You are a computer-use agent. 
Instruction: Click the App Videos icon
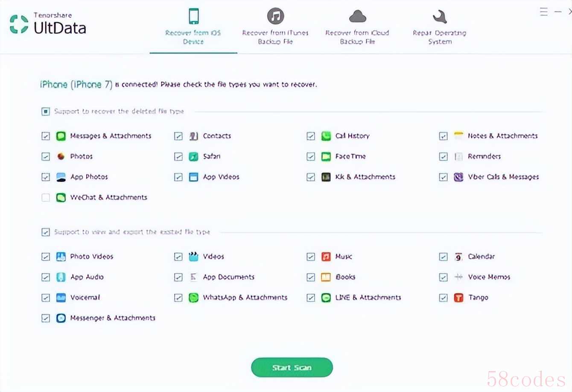point(194,177)
